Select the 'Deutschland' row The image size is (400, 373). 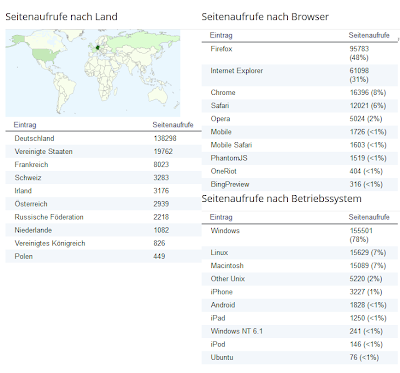(x=103, y=138)
